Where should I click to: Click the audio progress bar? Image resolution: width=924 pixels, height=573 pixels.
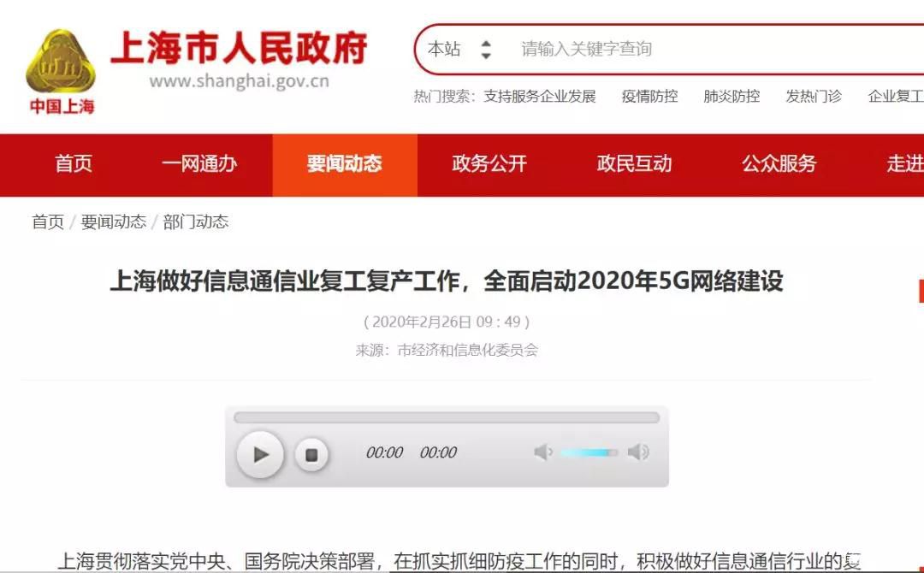[x=446, y=417]
